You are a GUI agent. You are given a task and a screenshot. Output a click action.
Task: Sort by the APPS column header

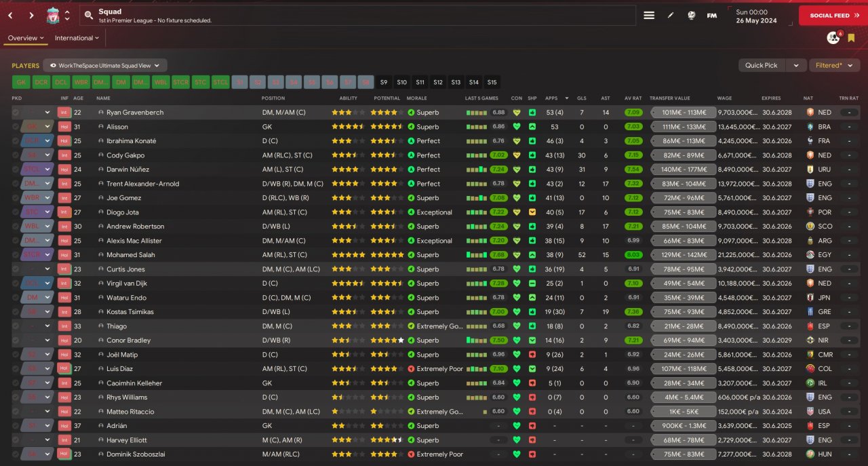[551, 98]
